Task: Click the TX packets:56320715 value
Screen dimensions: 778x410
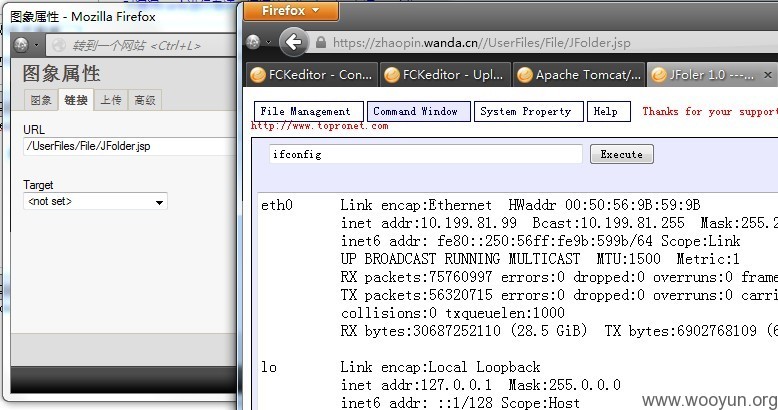Action: tap(416, 295)
